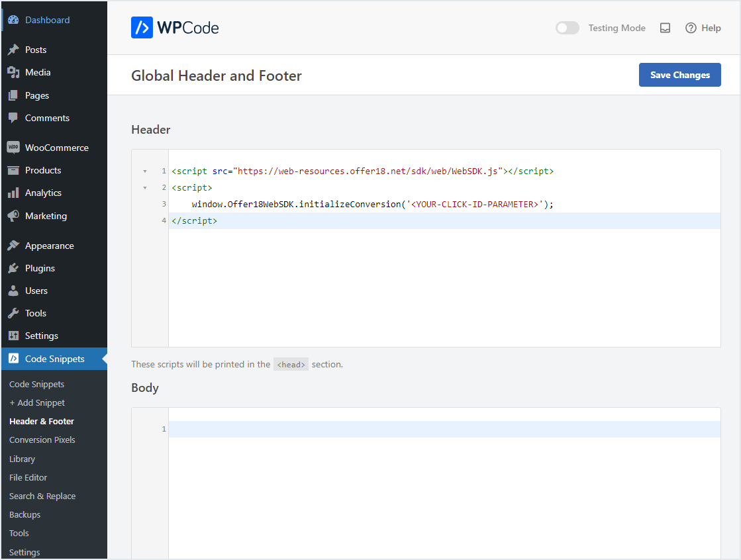
Task: Open Search & Replace submenu item
Action: pos(42,496)
